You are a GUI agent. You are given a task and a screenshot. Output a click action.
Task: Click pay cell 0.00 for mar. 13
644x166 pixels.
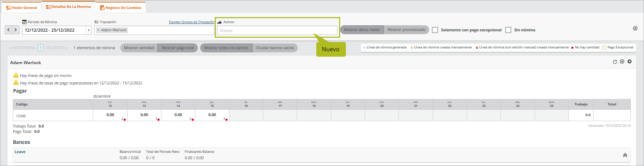[144, 115]
